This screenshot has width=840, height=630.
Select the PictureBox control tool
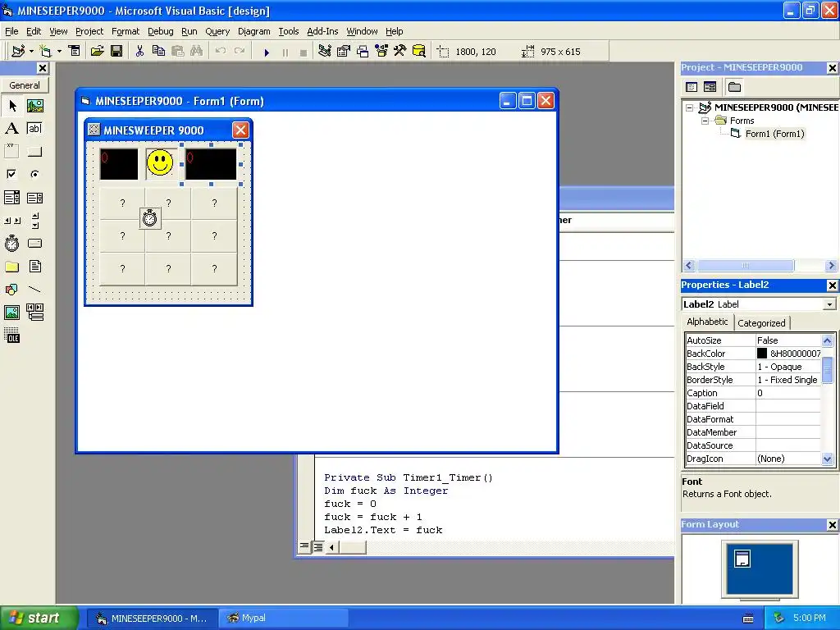pos(34,106)
